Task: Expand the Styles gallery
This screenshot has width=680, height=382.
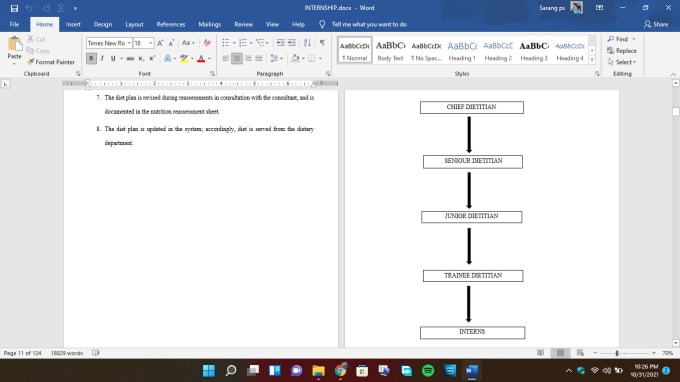Action: pyautogui.click(x=592, y=60)
